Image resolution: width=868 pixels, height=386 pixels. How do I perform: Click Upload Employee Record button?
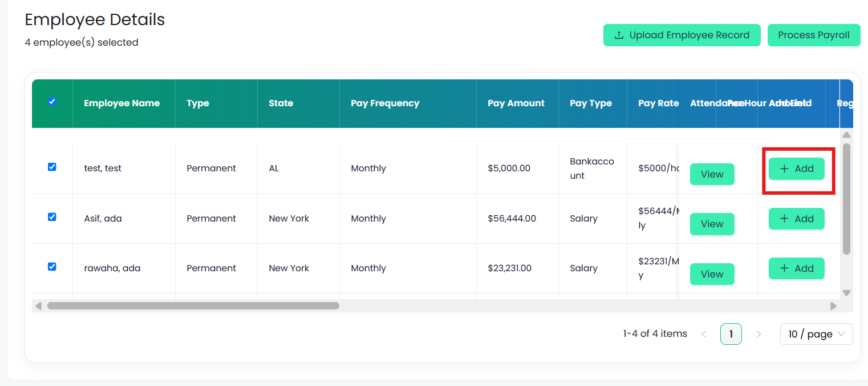(x=682, y=35)
